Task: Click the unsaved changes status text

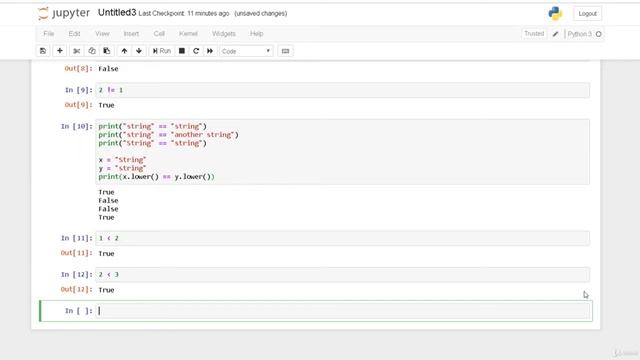Action: [260, 13]
